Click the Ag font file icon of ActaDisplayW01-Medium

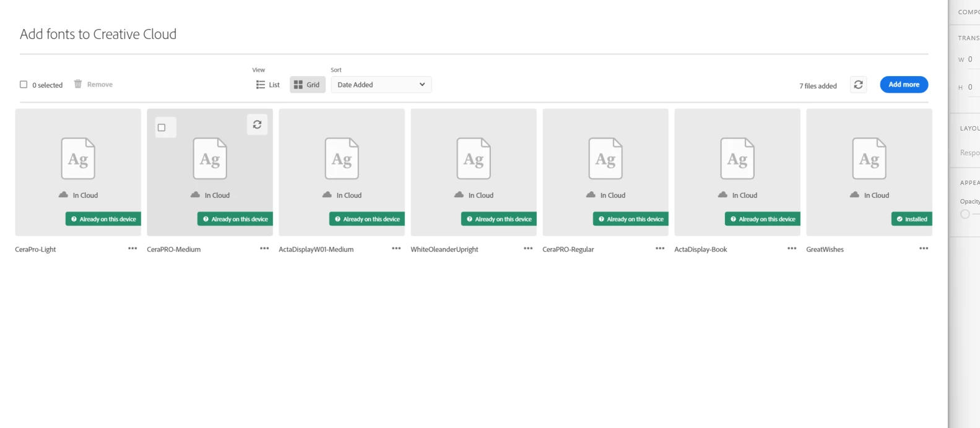pyautogui.click(x=342, y=158)
